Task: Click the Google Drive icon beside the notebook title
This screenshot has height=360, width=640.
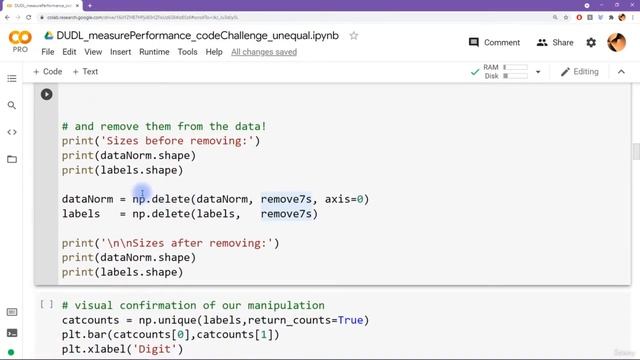Action: pos(49,36)
